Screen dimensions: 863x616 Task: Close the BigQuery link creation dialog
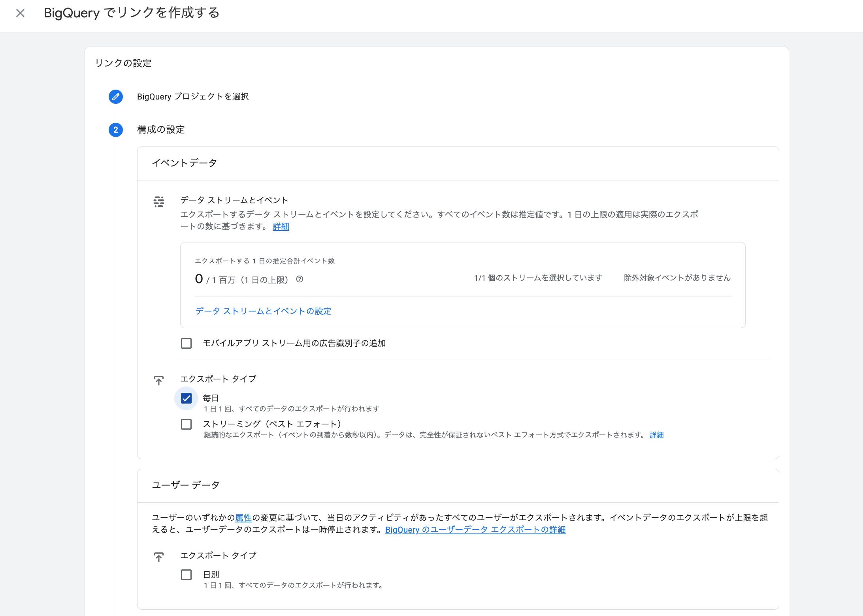[20, 13]
